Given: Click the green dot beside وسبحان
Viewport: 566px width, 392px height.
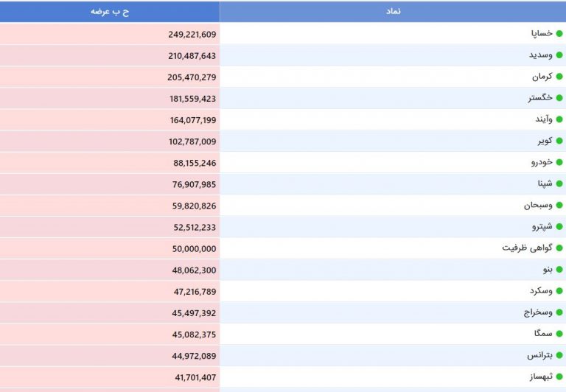Looking at the screenshot, I should click(559, 206).
